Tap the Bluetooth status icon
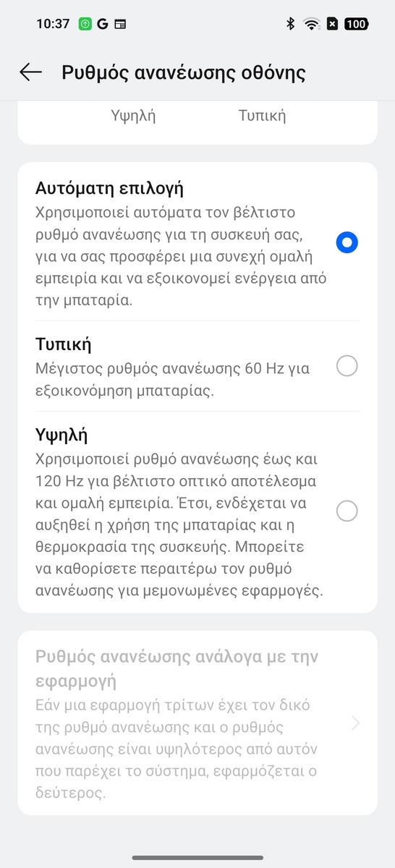Screen dimensions: 395x868 coord(291,24)
